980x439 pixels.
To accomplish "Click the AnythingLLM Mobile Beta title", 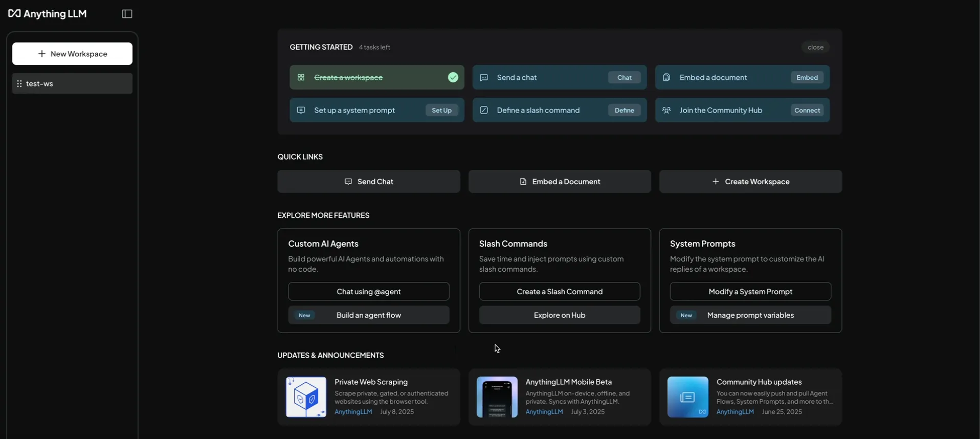I will point(568,382).
